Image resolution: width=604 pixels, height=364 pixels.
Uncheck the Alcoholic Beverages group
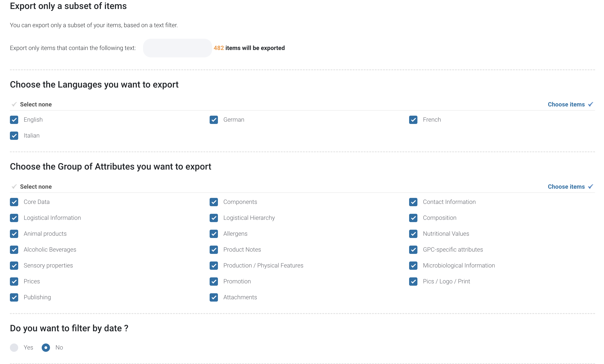(x=14, y=250)
